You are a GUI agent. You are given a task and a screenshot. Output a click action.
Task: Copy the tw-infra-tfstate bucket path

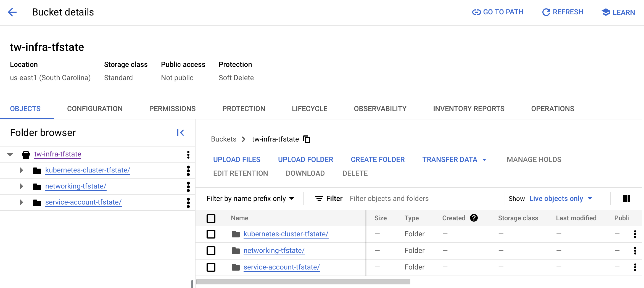(307, 139)
